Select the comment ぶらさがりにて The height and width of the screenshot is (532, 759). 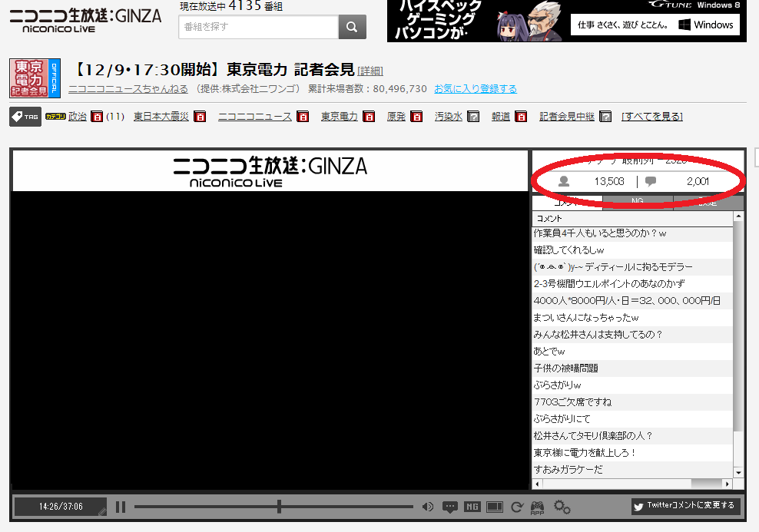point(633,419)
